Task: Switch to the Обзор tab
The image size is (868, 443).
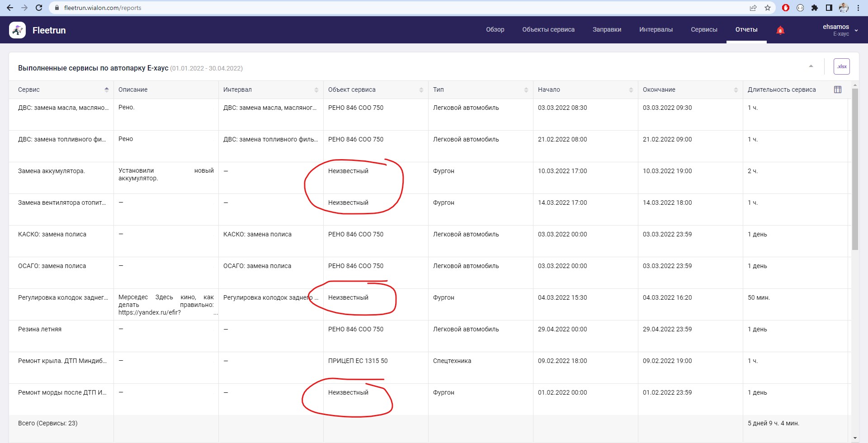Action: click(x=495, y=29)
